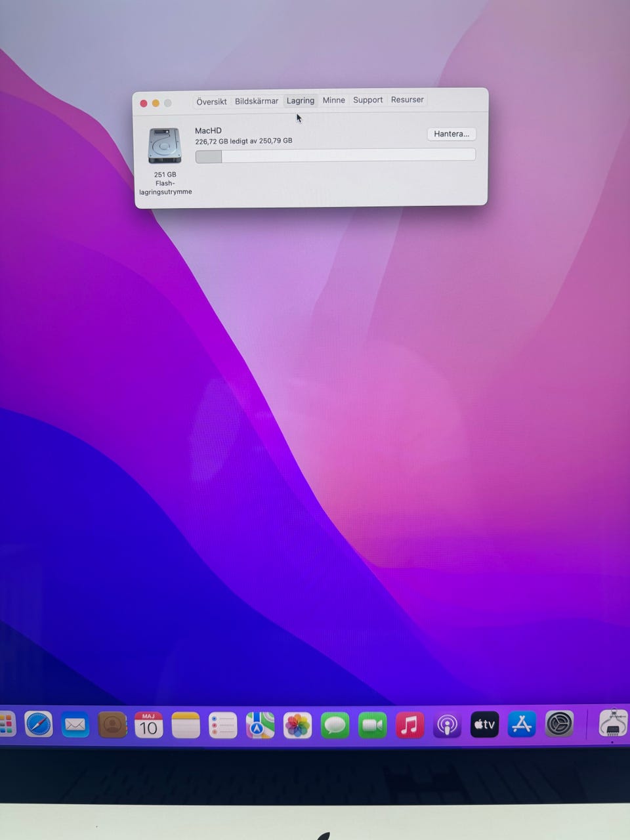Launch Contacts from the Dock
Viewport: 630px width, 840px height.
112,725
